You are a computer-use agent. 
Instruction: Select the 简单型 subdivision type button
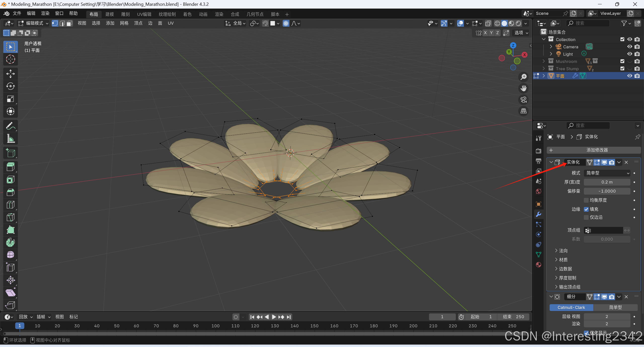click(615, 307)
